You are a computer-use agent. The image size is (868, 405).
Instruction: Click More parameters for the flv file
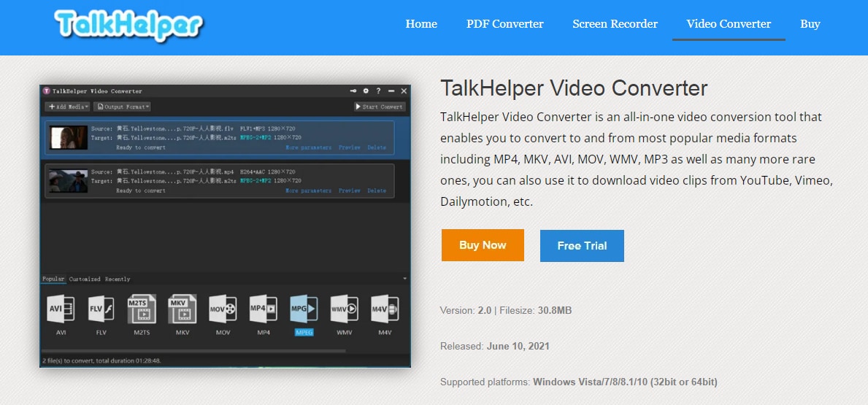click(308, 147)
